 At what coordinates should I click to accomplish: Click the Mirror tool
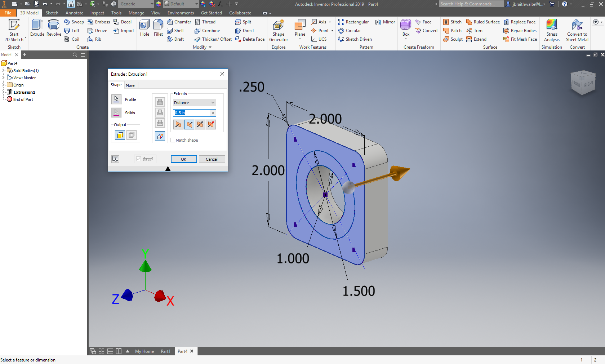tap(385, 22)
